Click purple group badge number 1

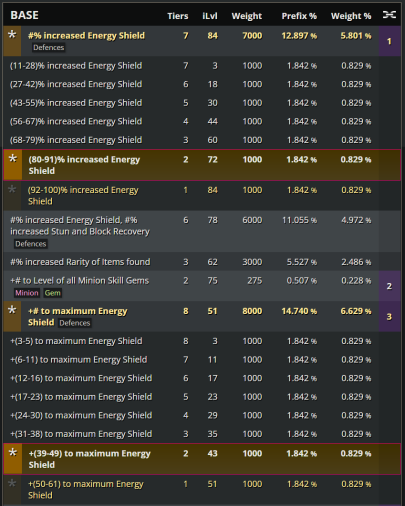pyautogui.click(x=389, y=41)
